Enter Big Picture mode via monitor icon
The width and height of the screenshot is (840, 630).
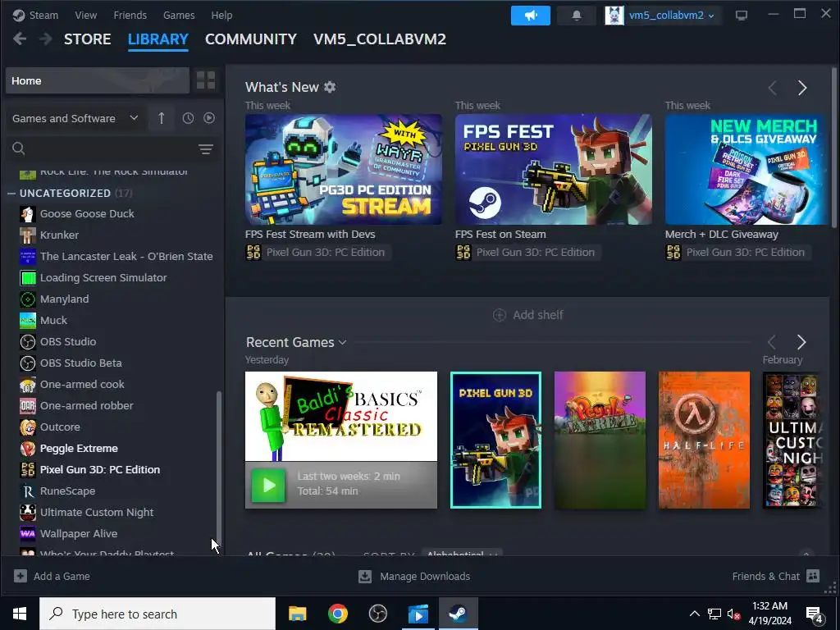click(742, 15)
